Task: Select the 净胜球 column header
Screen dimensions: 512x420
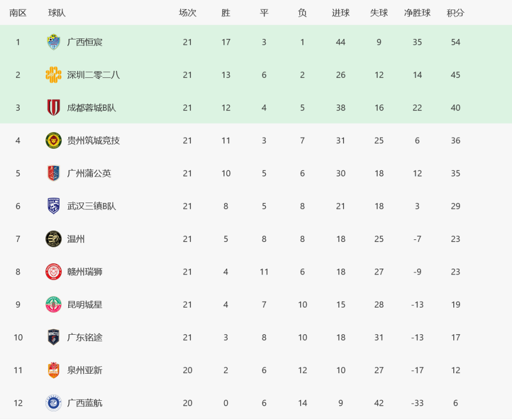Action: pyautogui.click(x=417, y=13)
